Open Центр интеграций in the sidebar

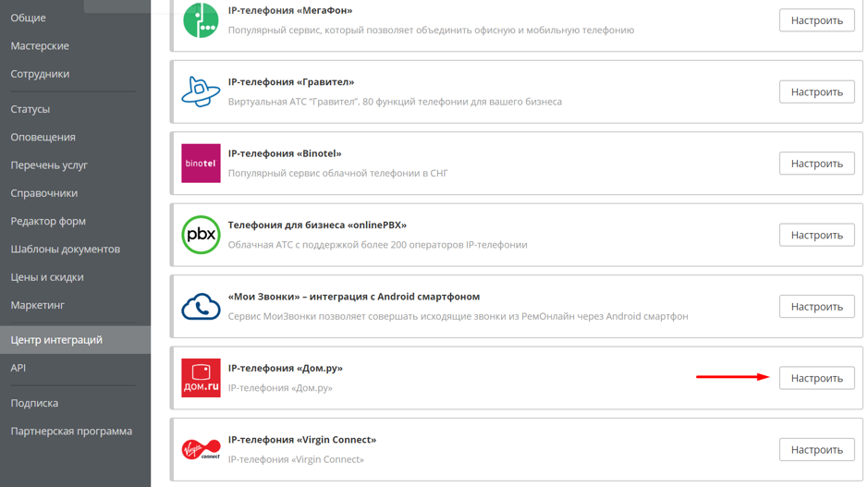tap(56, 340)
